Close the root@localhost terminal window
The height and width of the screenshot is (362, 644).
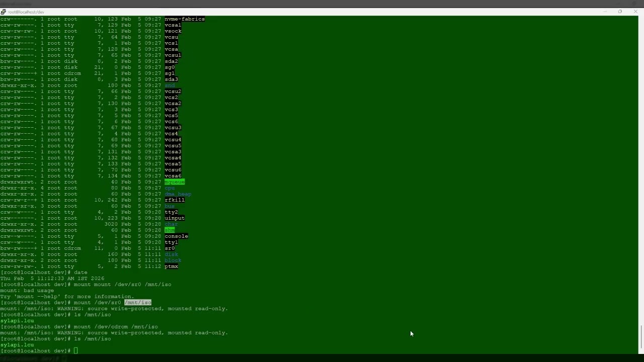coord(635,12)
